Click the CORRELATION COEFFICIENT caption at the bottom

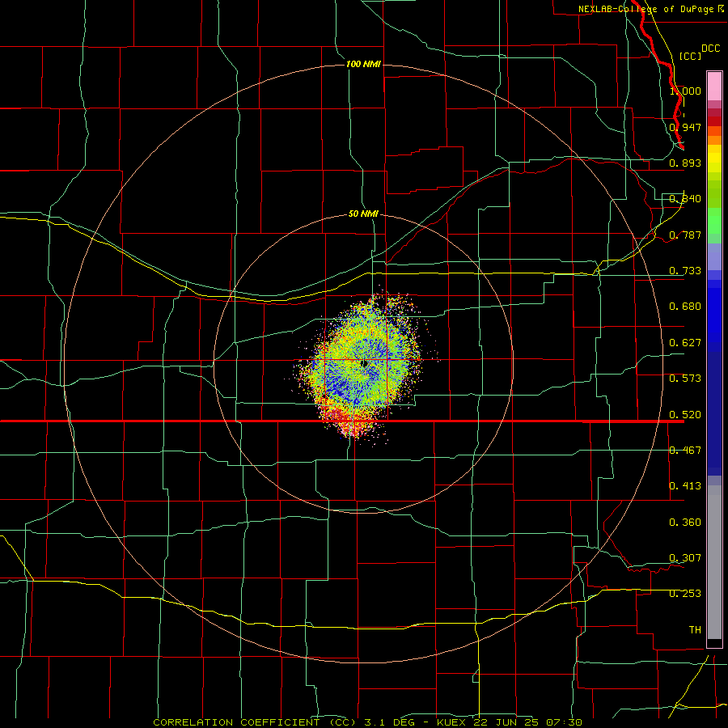coord(255,722)
